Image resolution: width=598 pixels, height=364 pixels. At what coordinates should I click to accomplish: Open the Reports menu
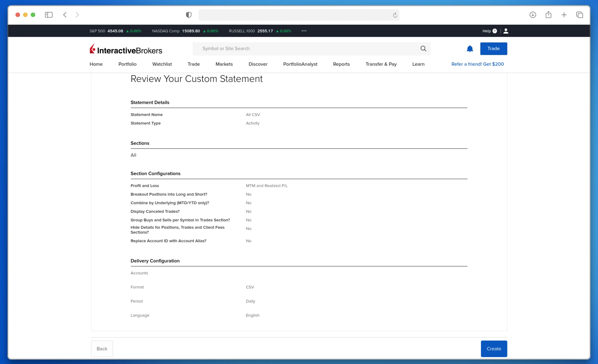tap(341, 64)
